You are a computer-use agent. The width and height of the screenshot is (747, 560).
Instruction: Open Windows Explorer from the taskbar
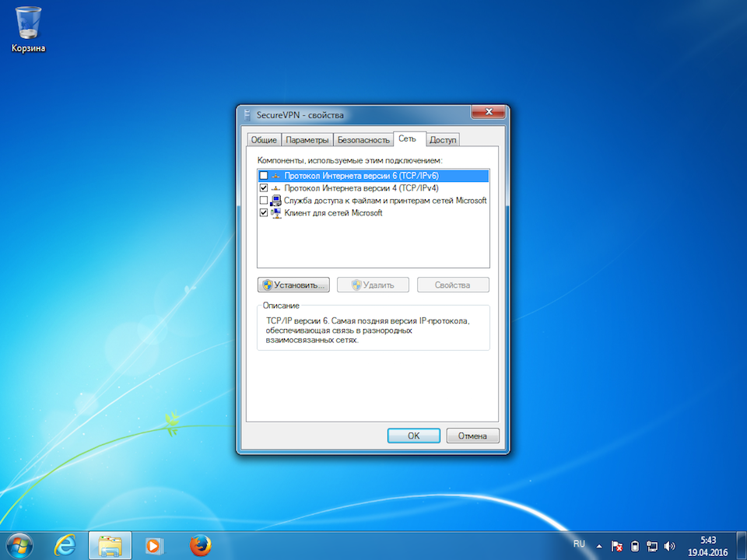(x=110, y=546)
